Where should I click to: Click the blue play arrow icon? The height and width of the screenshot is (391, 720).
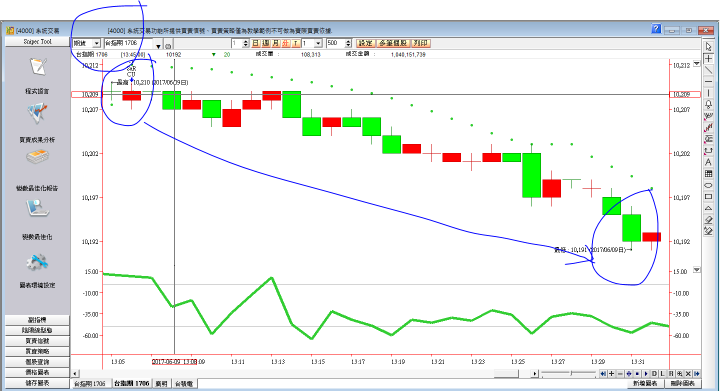pos(646,374)
